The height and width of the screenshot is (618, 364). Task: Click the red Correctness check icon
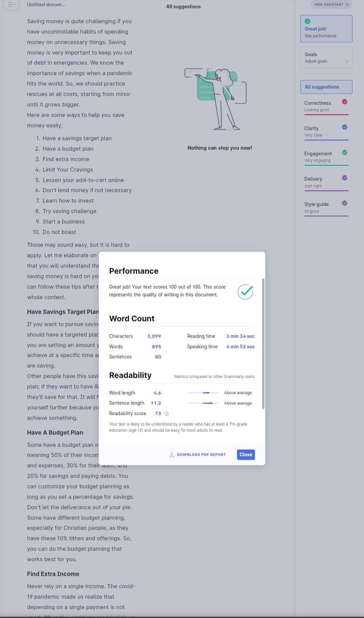point(344,102)
